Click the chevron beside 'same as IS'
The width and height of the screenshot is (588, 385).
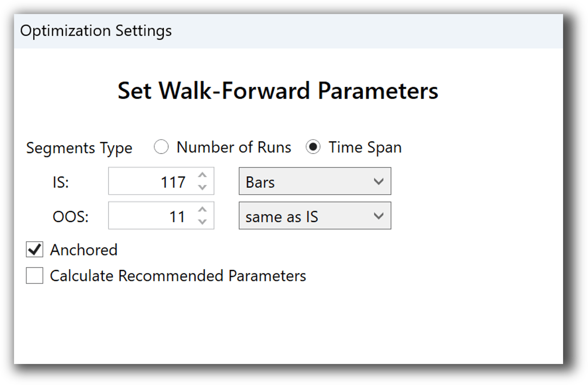tap(378, 216)
